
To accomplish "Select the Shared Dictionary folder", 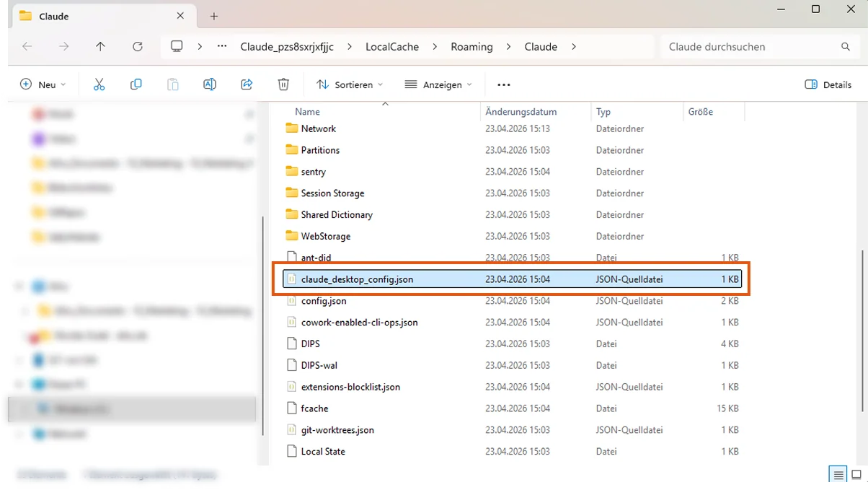I will 512,214.
